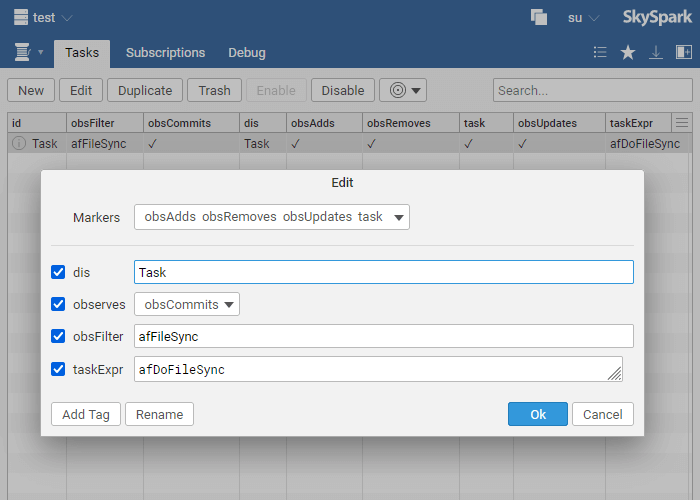Viewport: 700px width, 500px height.
Task: Click the Add Tag button
Action: tap(86, 414)
